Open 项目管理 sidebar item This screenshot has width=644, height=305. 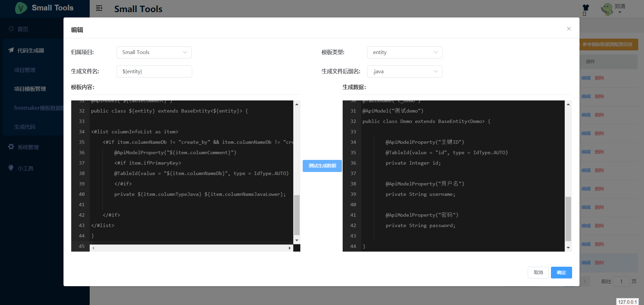coord(25,70)
